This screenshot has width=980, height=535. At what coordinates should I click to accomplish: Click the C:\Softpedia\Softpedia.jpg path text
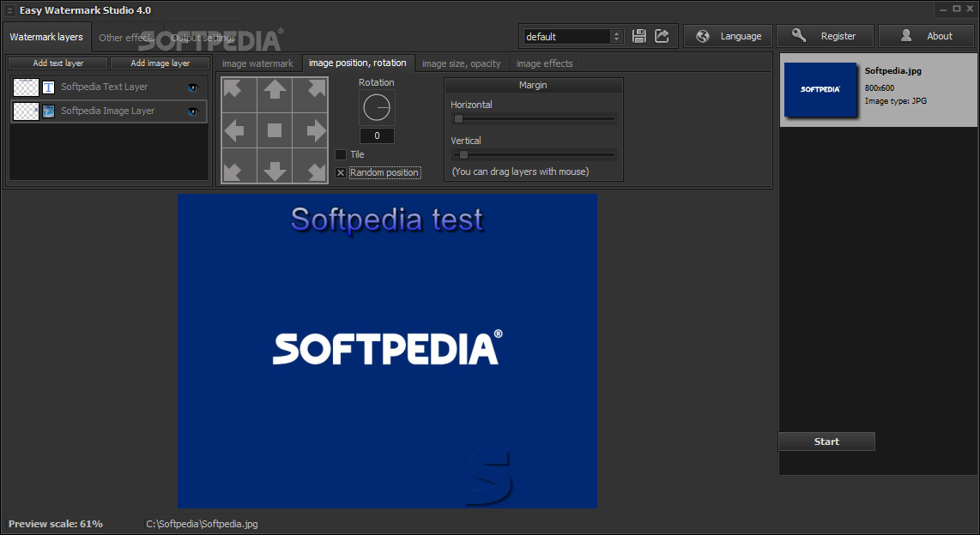[x=202, y=524]
